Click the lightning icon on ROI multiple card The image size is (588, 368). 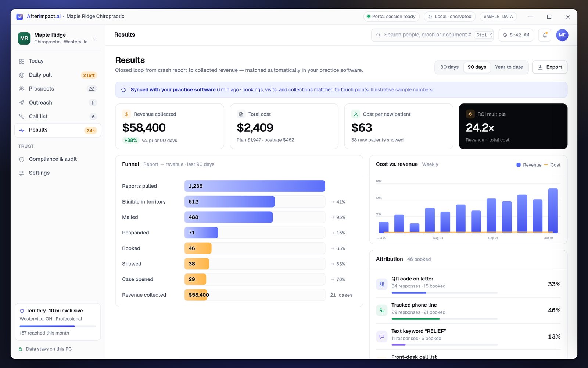pyautogui.click(x=470, y=114)
